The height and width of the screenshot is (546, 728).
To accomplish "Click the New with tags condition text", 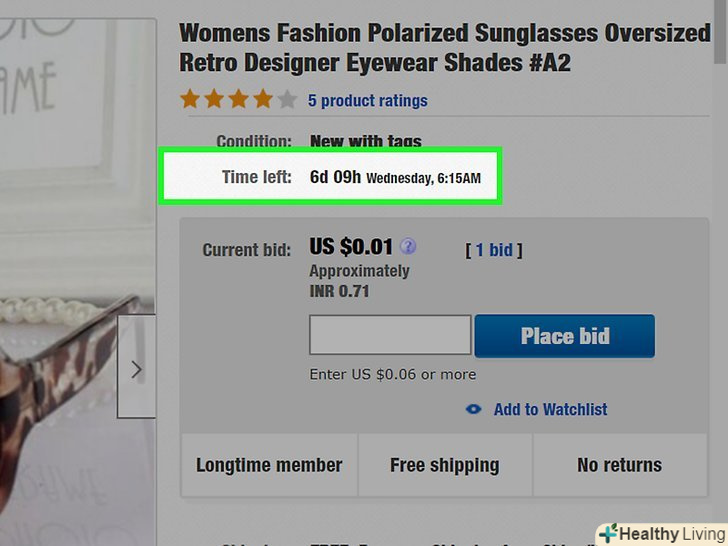I will tap(366, 141).
